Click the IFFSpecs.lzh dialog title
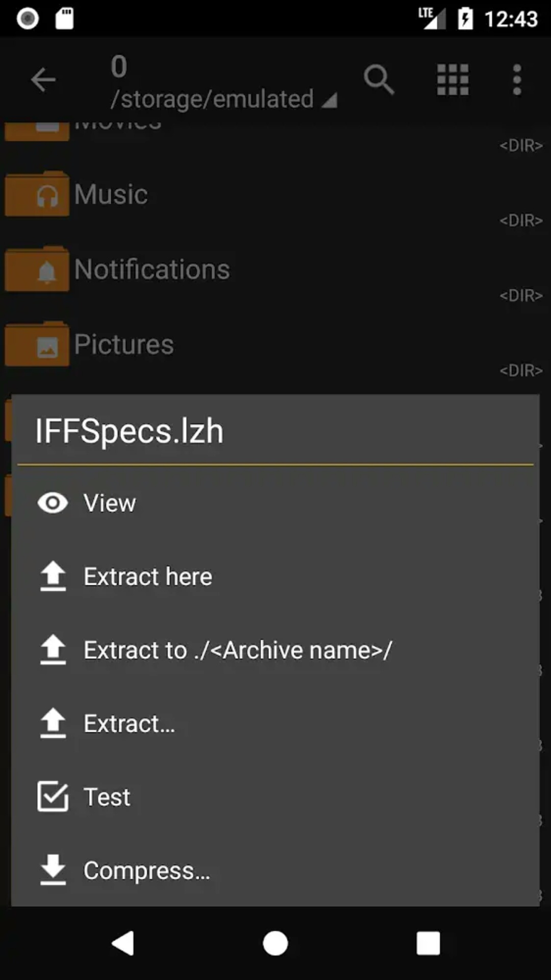Screen dimensions: 551x980 click(x=130, y=431)
